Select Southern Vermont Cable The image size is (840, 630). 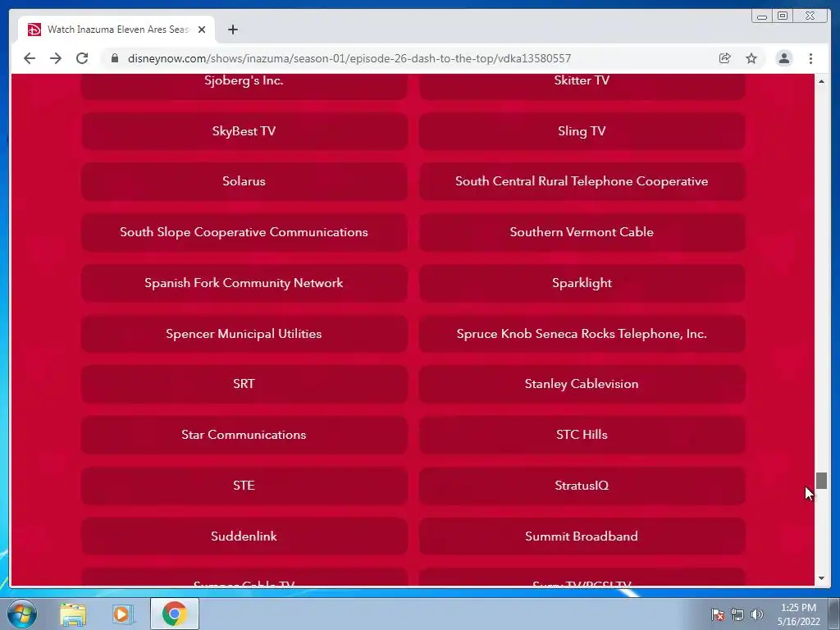(x=582, y=232)
